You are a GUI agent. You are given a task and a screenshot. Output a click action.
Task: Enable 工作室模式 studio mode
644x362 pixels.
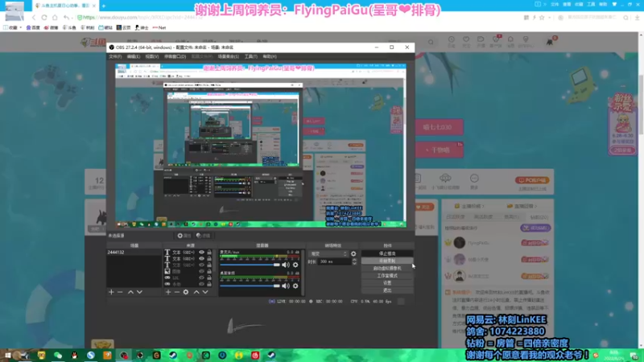tap(387, 276)
